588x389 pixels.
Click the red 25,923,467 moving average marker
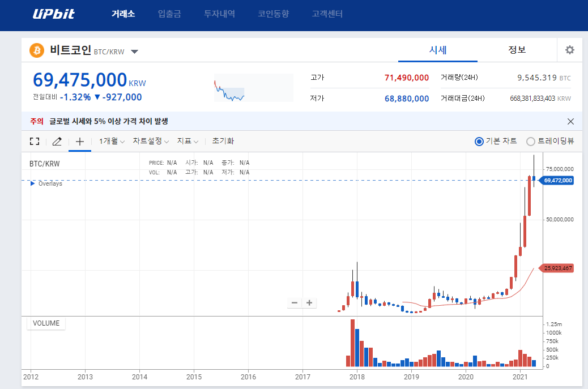point(557,268)
